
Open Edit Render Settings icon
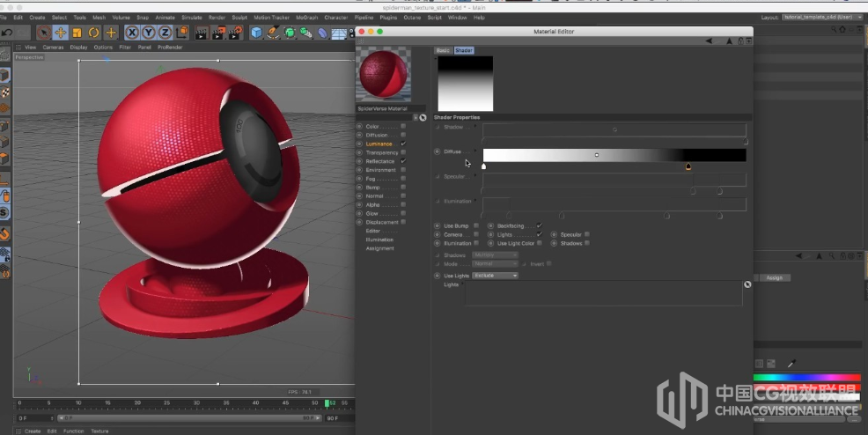tap(235, 33)
